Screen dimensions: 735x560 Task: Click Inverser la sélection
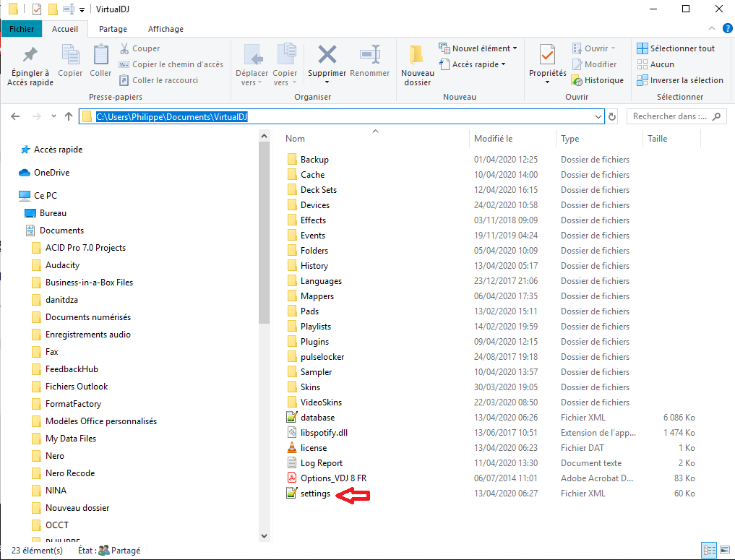680,80
